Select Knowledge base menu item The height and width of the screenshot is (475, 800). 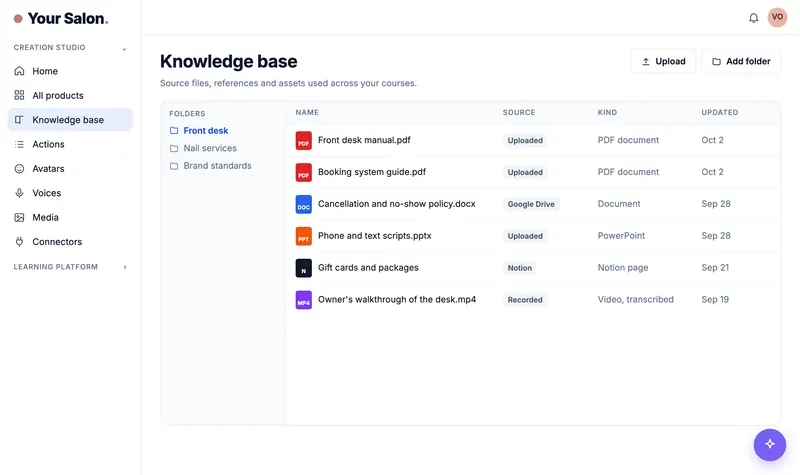click(70, 120)
